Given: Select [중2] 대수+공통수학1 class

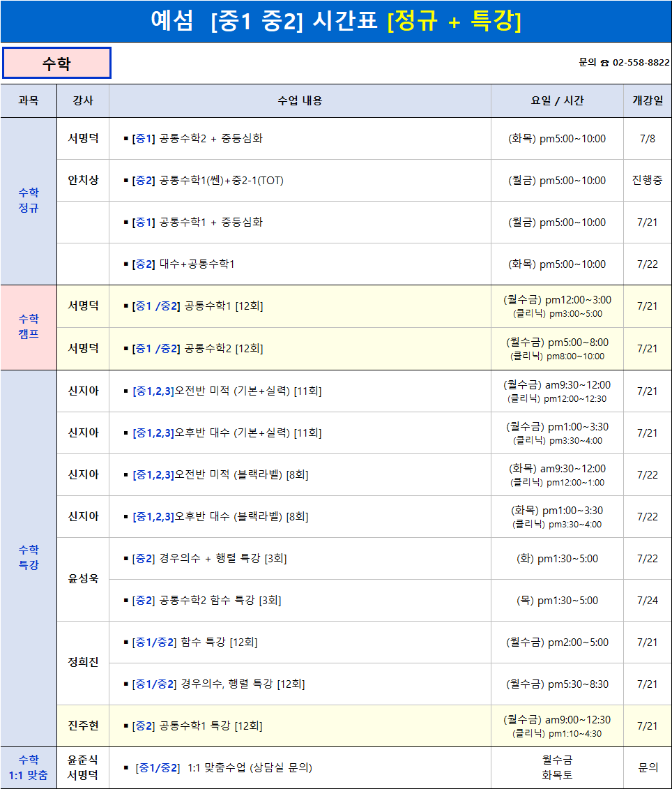Looking at the screenshot, I should click(x=179, y=264).
